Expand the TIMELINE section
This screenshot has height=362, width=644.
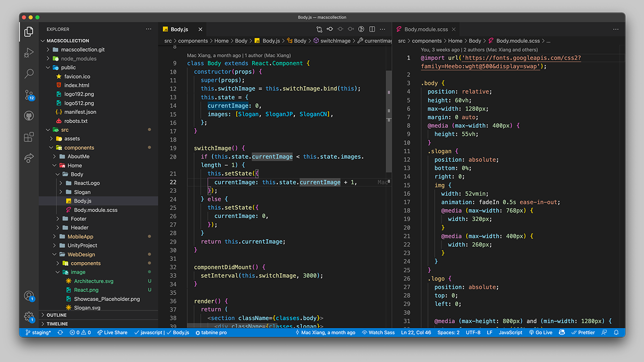[99, 324]
